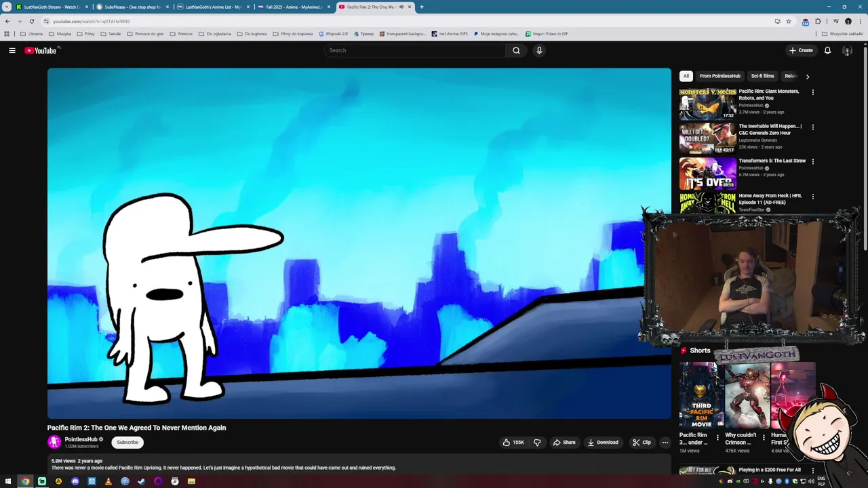Open Pacific Rim: Giant Monsters video thumbnail

pos(708,103)
